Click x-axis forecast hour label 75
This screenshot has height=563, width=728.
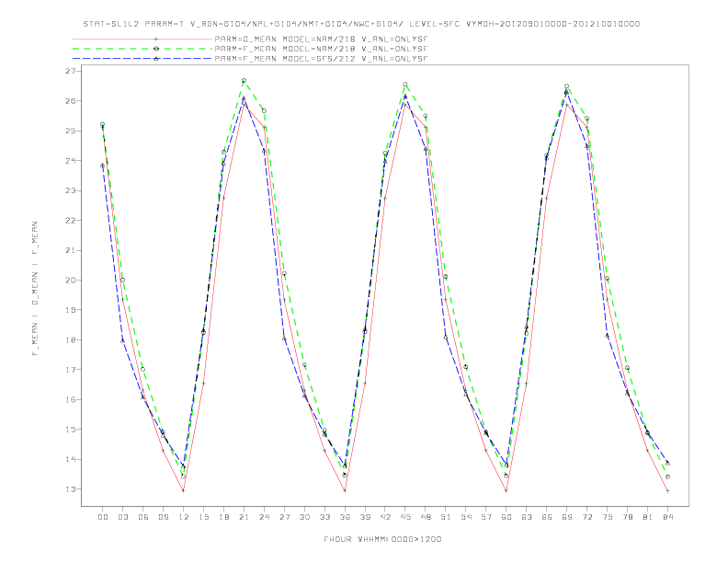pyautogui.click(x=608, y=517)
